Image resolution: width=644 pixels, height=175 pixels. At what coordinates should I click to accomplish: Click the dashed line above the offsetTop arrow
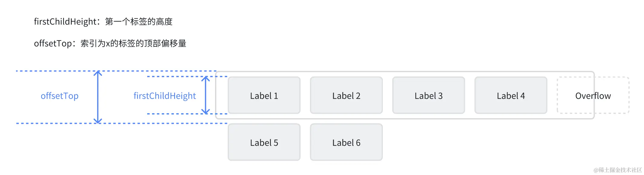click(55, 71)
